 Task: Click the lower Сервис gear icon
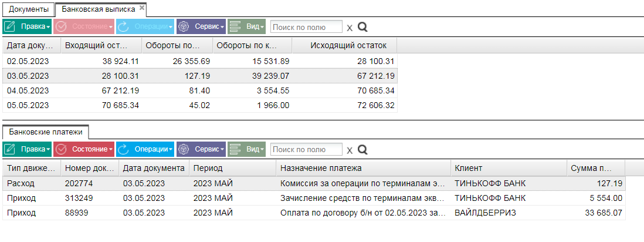click(x=184, y=149)
